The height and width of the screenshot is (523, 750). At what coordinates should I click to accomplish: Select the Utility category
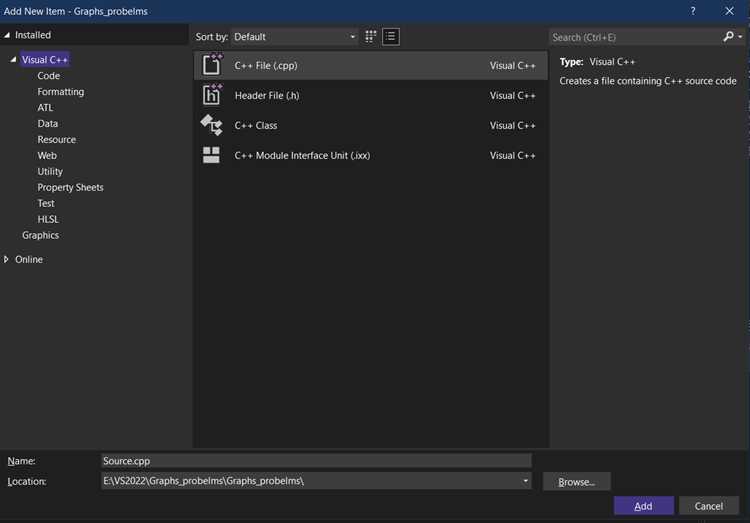[x=50, y=171]
